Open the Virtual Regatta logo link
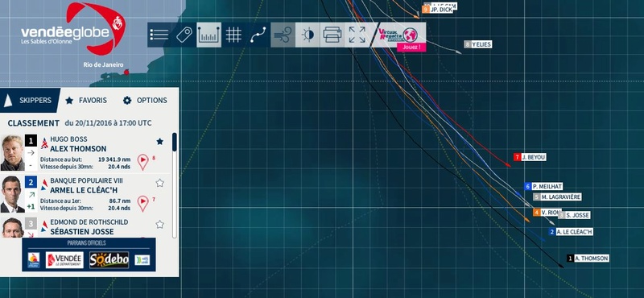Image resolution: width=644 pixels, height=298 pixels. (x=398, y=34)
